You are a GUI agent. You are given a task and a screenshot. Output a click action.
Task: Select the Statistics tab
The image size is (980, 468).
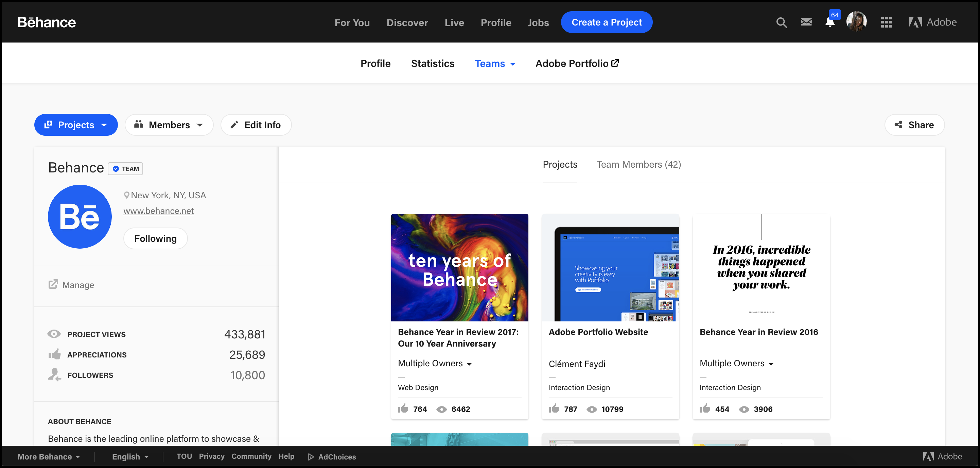pyautogui.click(x=433, y=63)
